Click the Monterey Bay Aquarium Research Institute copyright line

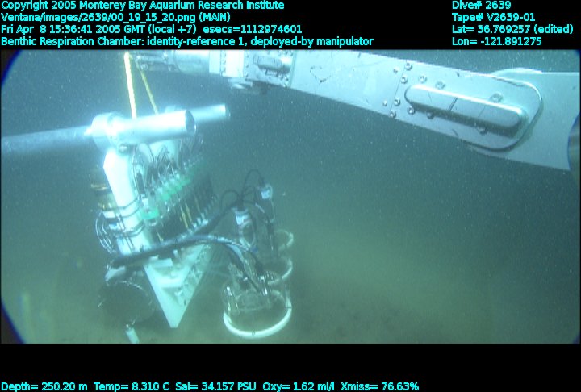click(x=143, y=6)
